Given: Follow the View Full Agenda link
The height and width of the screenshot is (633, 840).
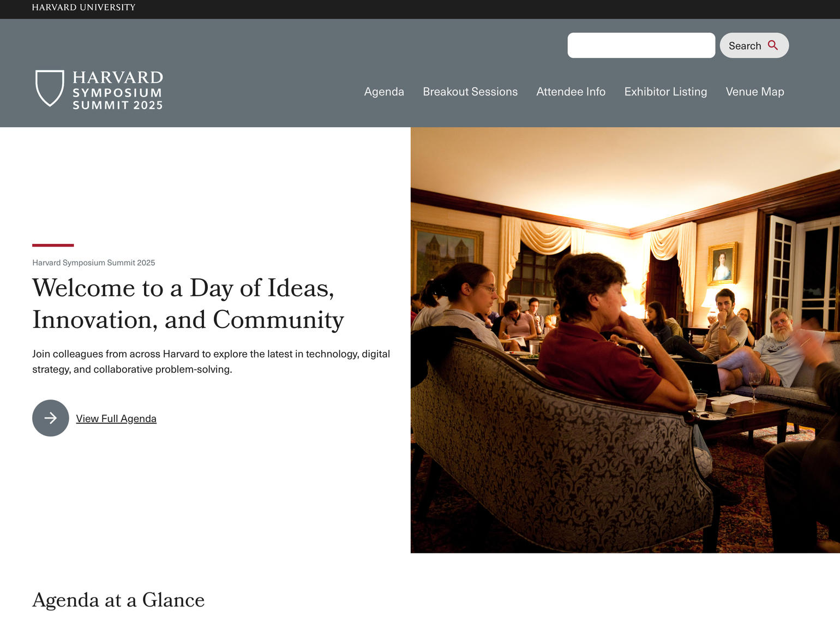Looking at the screenshot, I should (116, 419).
